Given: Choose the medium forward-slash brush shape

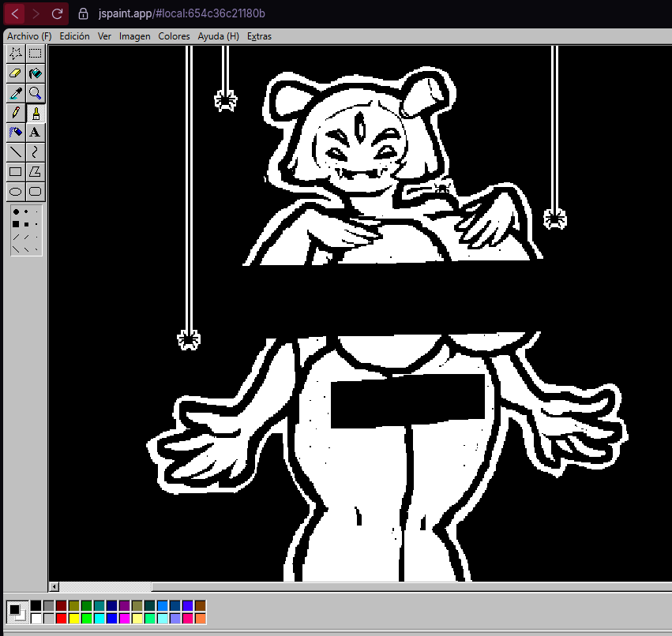Looking at the screenshot, I should coord(27,237).
